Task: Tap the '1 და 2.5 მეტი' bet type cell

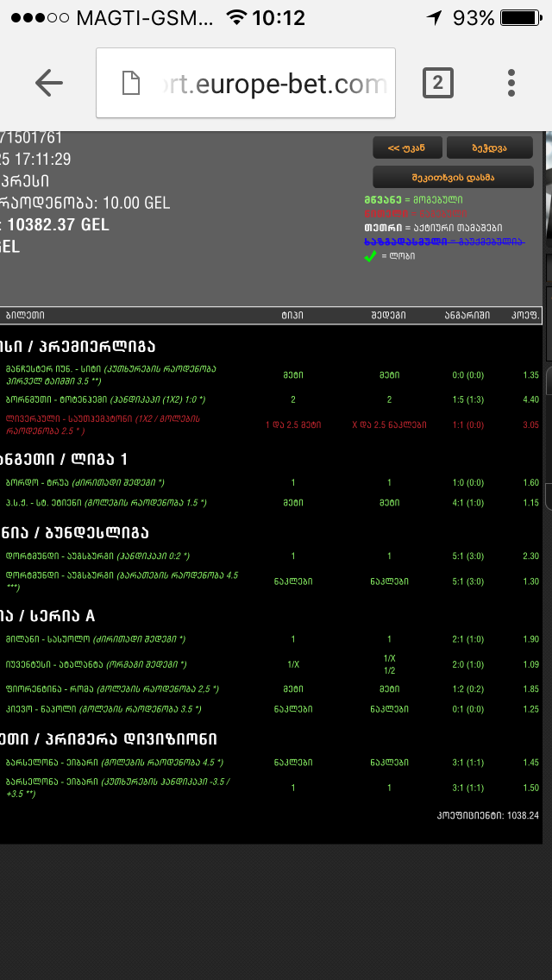Action: click(x=292, y=424)
